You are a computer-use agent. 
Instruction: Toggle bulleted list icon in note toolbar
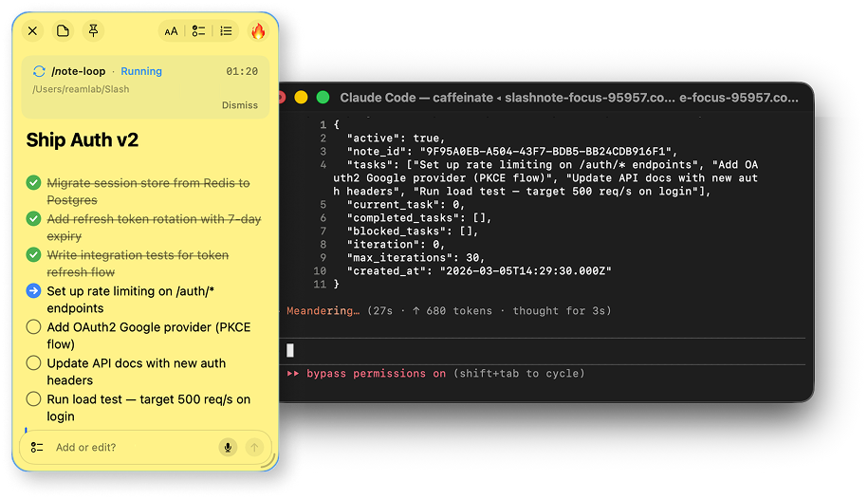point(226,31)
